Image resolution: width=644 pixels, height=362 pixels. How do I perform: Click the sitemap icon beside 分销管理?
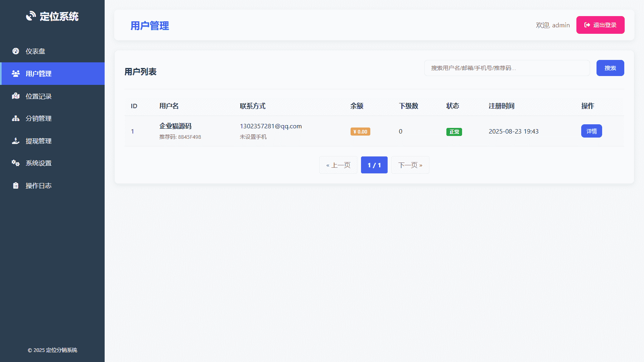click(16, 118)
